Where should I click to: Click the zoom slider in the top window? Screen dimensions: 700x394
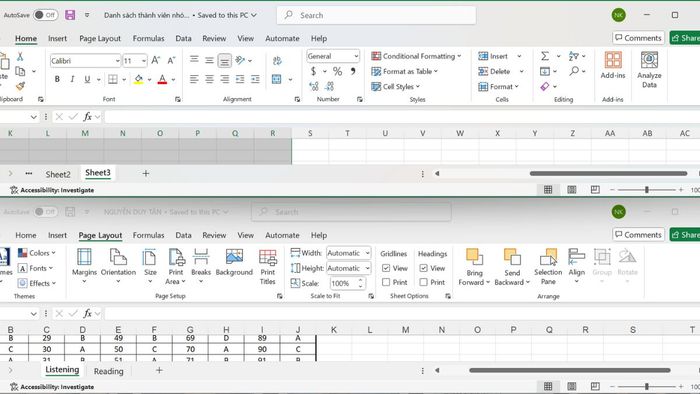(x=646, y=190)
